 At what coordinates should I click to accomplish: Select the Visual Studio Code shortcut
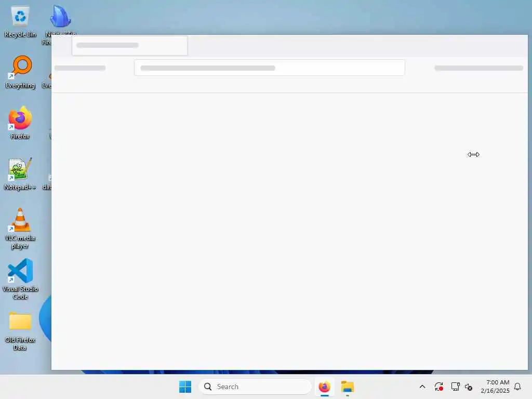pos(20,279)
